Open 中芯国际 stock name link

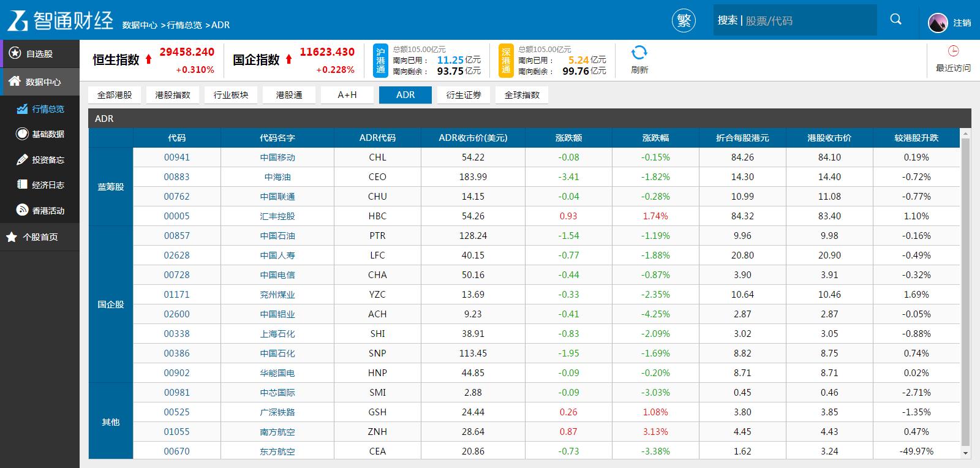(x=277, y=393)
